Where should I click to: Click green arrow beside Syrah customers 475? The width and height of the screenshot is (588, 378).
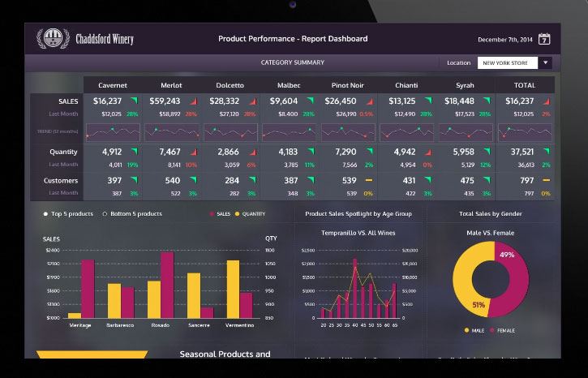487,180
